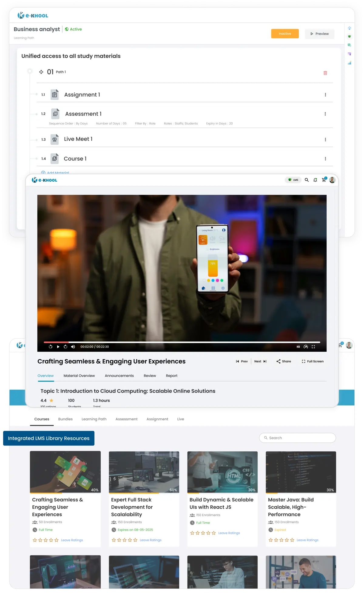Click Leave Ratings under Master Java
This screenshot has height=595, width=364.
308,540
